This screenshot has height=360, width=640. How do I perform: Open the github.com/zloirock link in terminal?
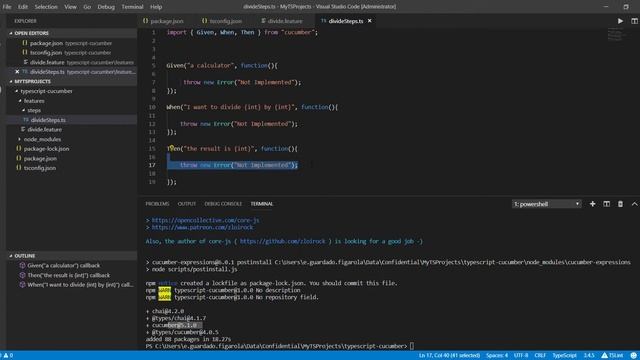click(x=282, y=241)
